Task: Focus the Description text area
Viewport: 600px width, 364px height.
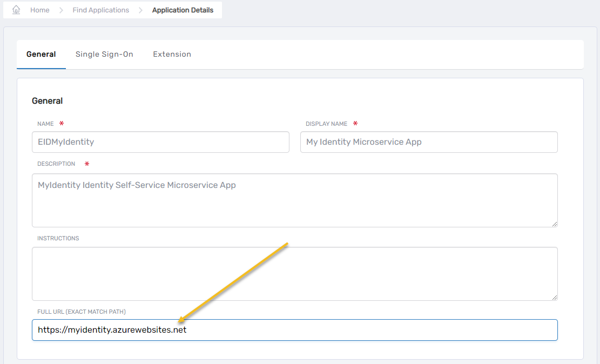Action: 294,200
